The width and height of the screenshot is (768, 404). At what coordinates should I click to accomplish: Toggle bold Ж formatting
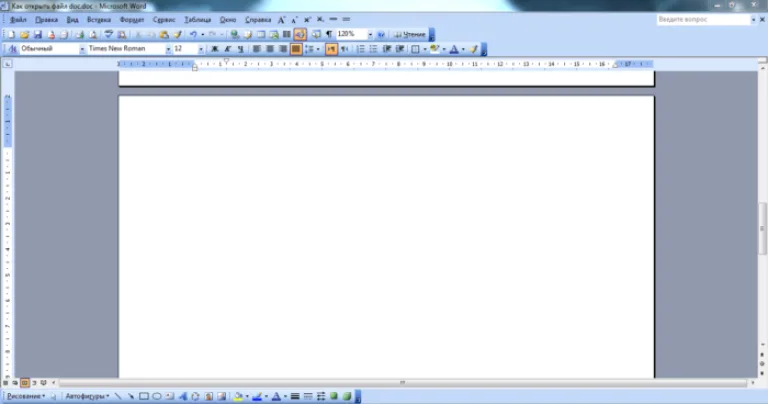215,49
